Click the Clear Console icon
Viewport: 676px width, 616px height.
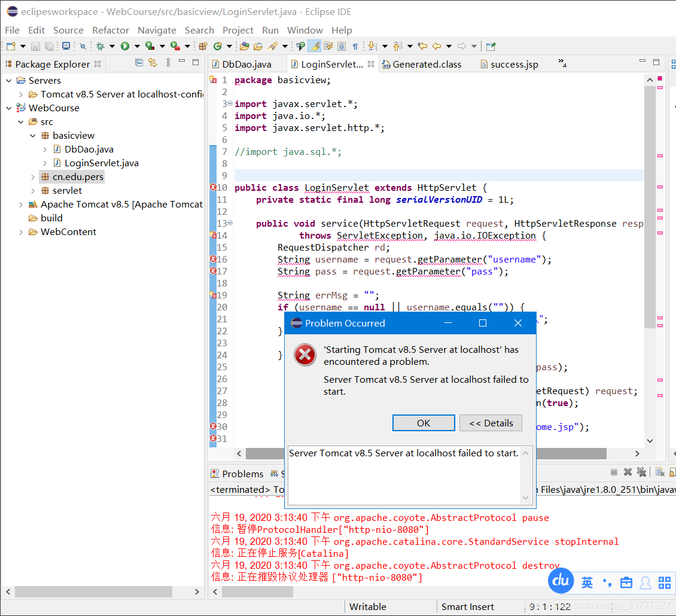pos(660,472)
